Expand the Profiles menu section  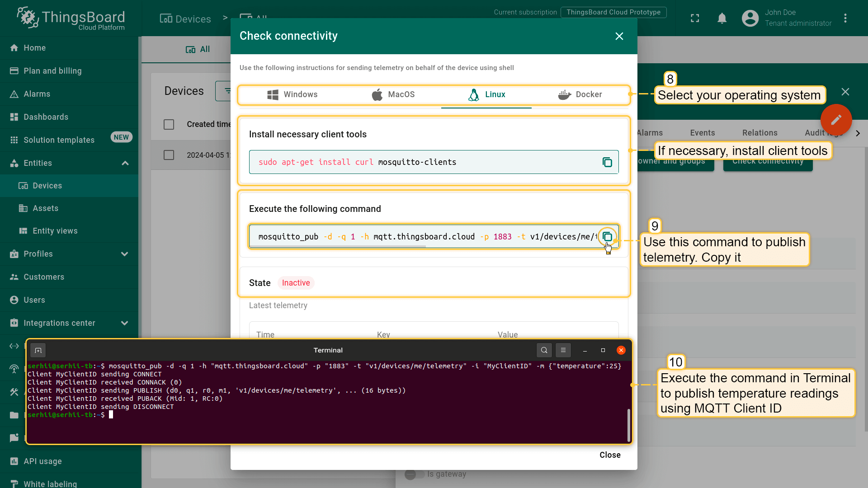pos(125,254)
